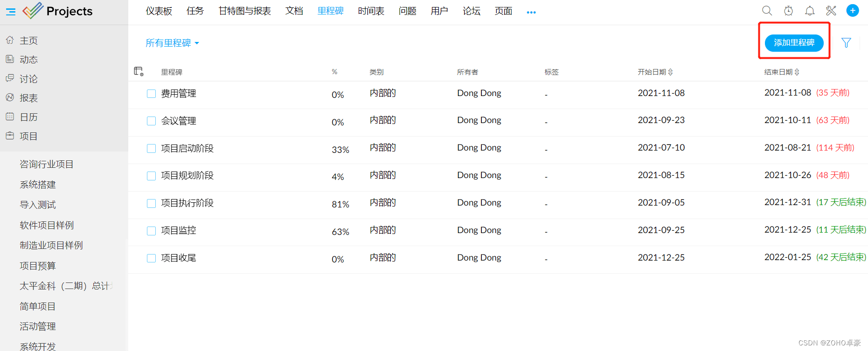Select 咨询行业项目 in project list
Screen dimensions: 868x351
tap(47, 165)
